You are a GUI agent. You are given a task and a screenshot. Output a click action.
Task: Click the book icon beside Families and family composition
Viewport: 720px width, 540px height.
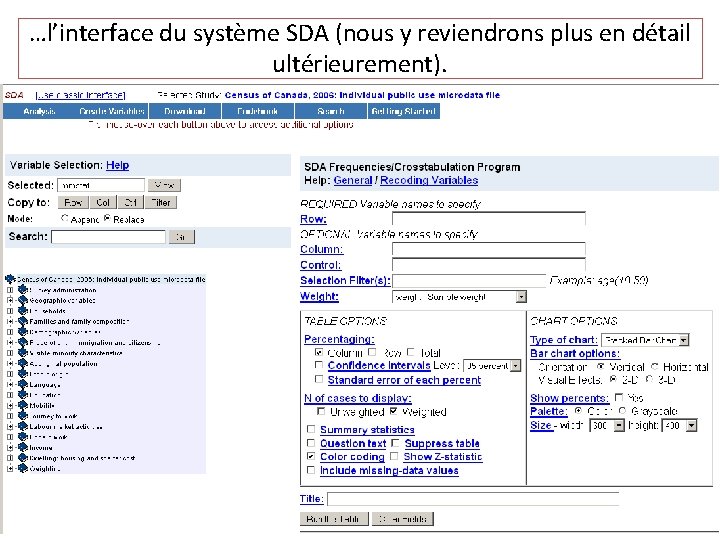(22, 321)
